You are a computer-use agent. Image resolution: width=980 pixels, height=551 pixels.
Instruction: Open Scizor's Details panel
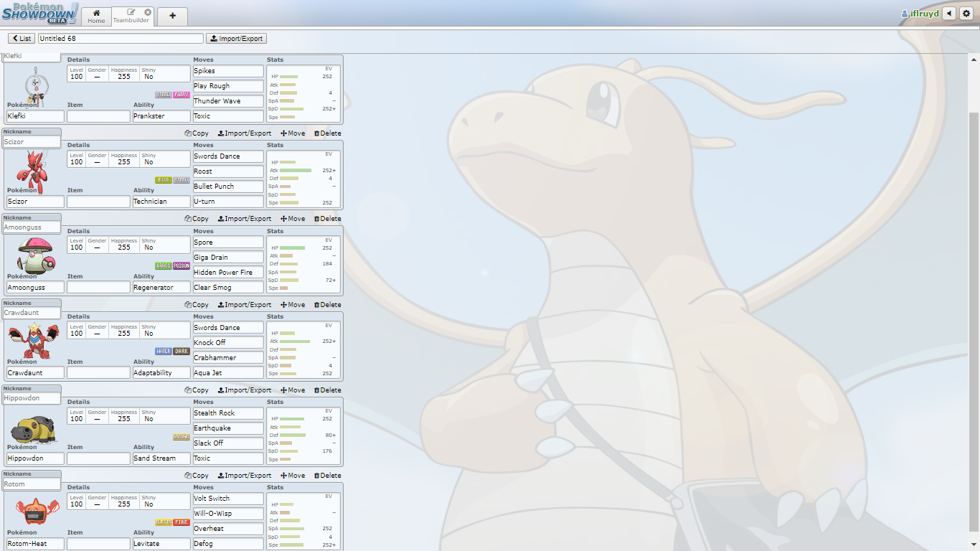(x=128, y=159)
